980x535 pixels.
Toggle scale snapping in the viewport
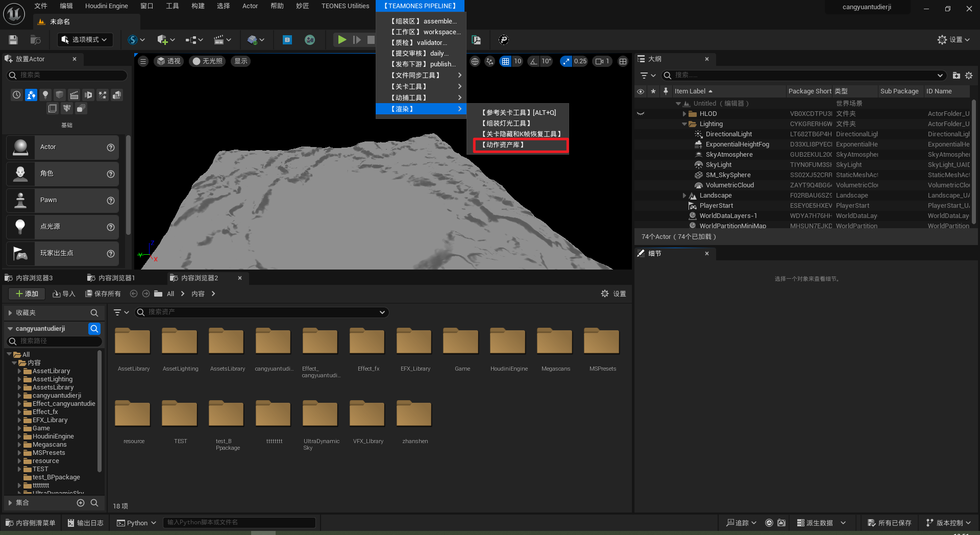click(x=566, y=61)
